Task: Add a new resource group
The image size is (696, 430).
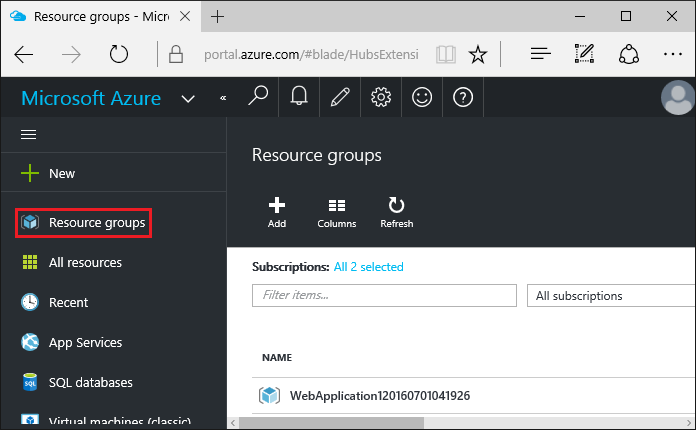Action: tap(277, 213)
